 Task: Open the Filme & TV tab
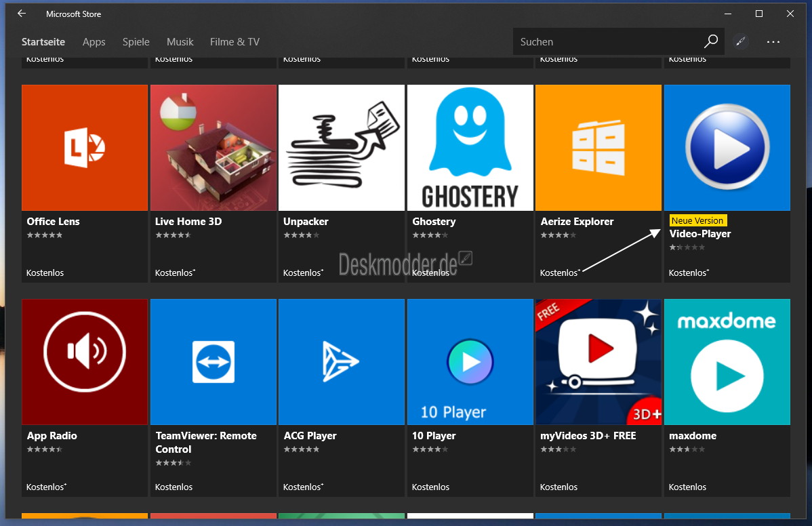(x=235, y=42)
